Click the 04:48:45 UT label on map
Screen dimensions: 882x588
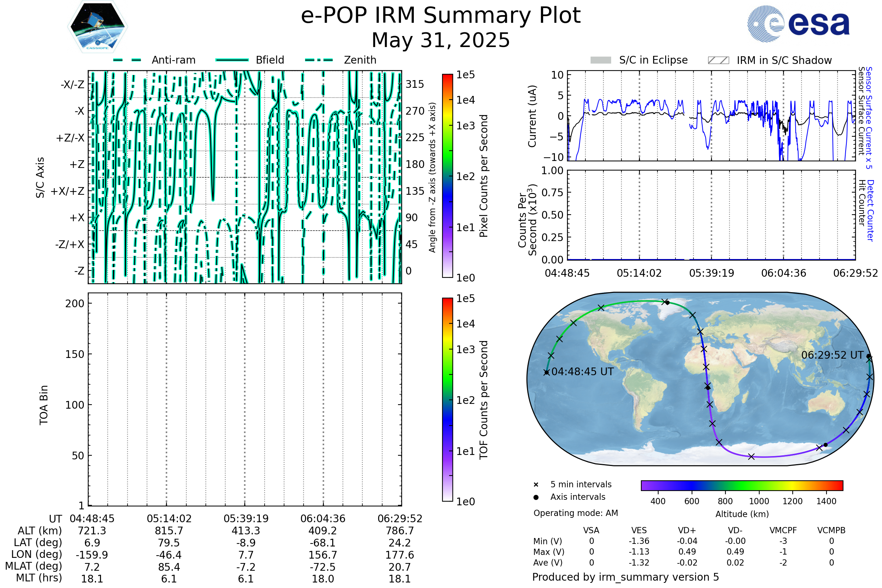582,372
